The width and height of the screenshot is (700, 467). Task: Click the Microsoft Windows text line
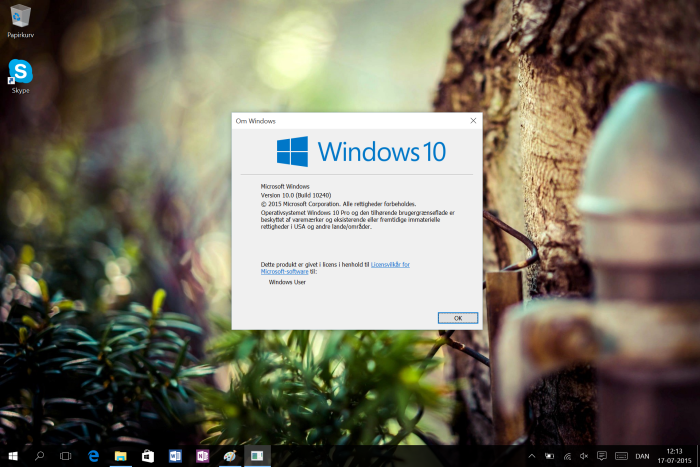tap(285, 187)
